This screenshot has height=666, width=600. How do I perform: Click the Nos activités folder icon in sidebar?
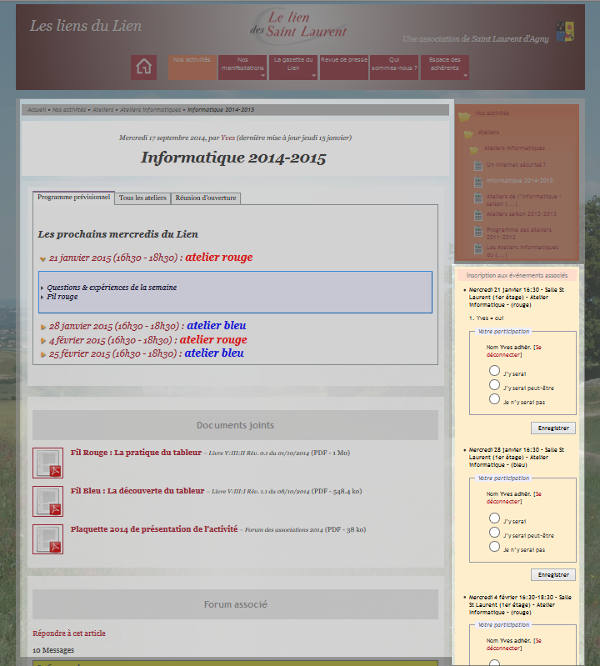point(465,114)
